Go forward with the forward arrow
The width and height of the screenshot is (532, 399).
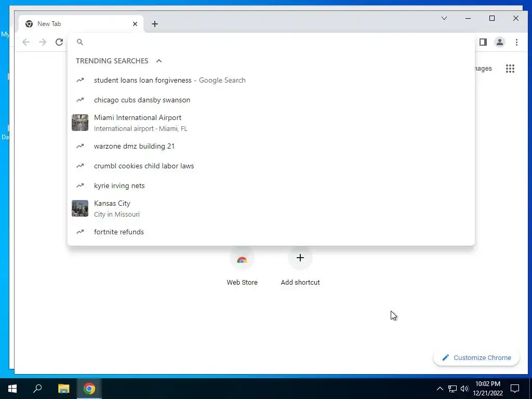pos(43,42)
